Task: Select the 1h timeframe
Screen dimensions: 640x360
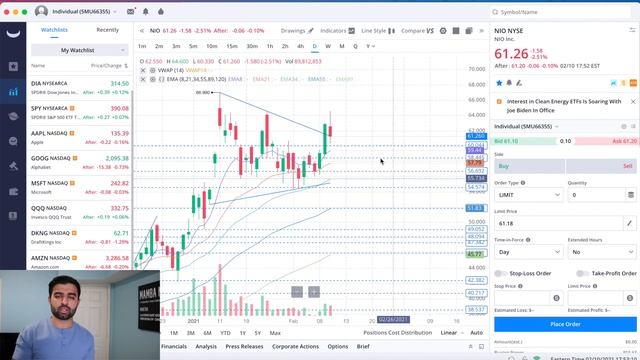Action: pyautogui.click(x=270, y=46)
